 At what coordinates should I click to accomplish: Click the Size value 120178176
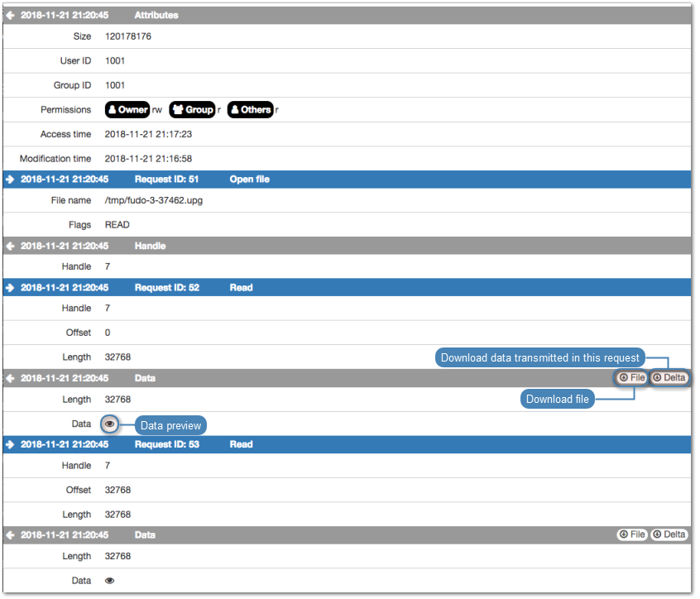point(128,36)
